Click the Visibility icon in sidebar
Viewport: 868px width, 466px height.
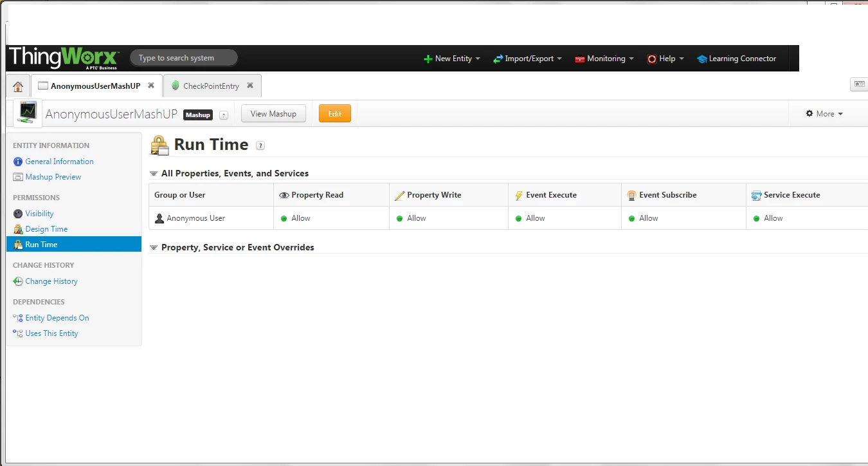(18, 214)
